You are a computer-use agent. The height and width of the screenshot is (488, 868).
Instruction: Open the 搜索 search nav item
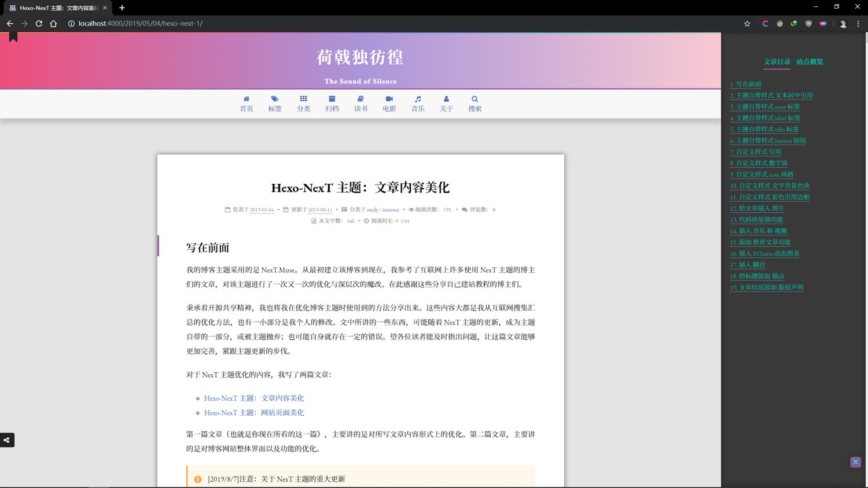(x=475, y=104)
